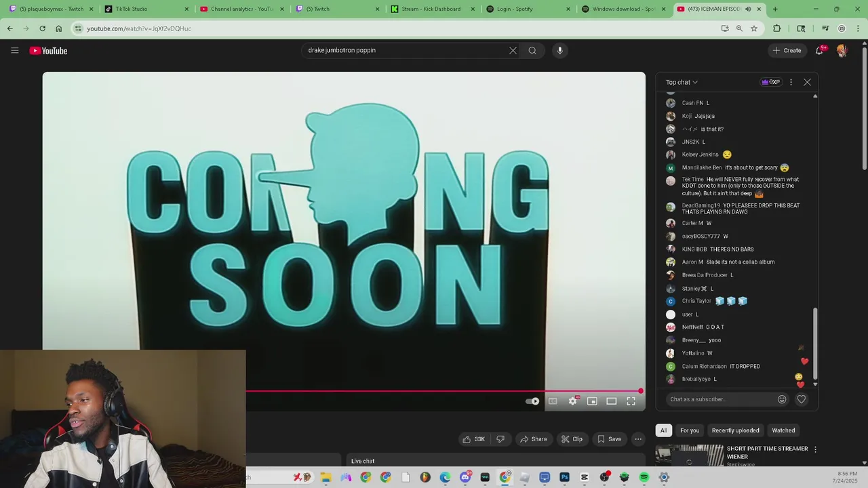Open Chrome extensions puzzle icon
The height and width of the screenshot is (488, 868).
click(777, 28)
